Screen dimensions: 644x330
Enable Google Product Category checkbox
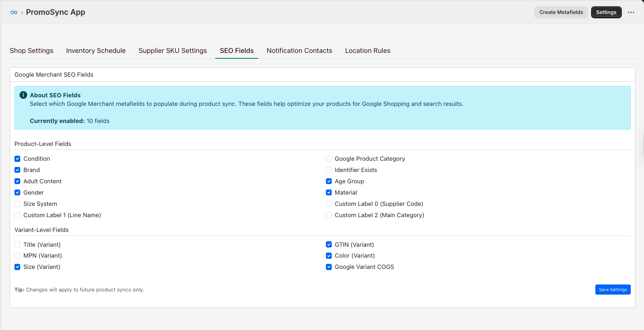click(x=329, y=159)
